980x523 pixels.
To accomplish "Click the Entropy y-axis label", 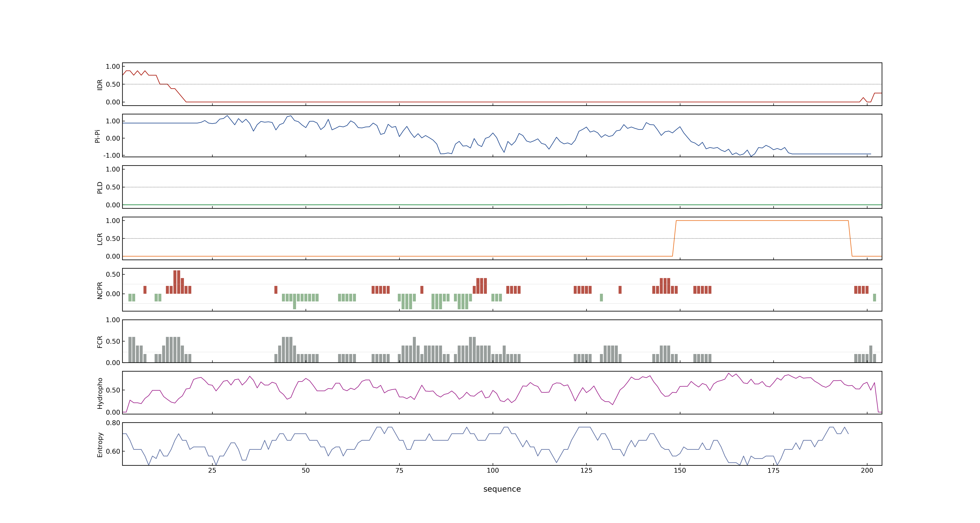I will pos(100,445).
